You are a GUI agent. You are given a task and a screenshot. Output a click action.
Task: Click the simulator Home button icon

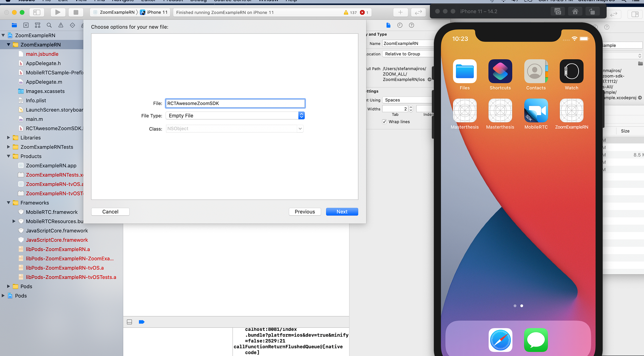pyautogui.click(x=575, y=12)
